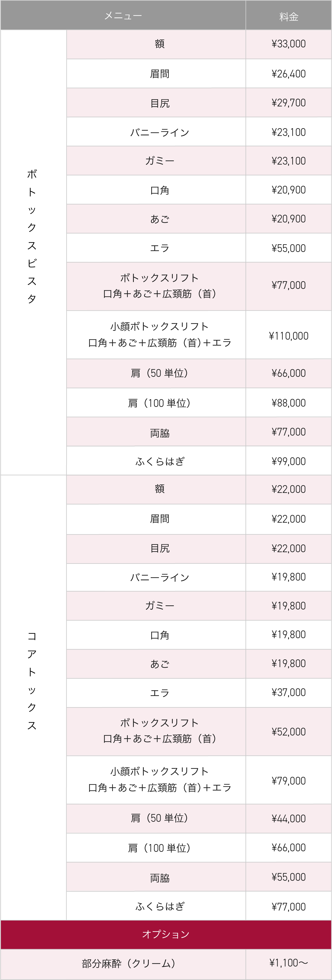
Task: Click the ¥29,700 目尻 price
Action: click(289, 103)
